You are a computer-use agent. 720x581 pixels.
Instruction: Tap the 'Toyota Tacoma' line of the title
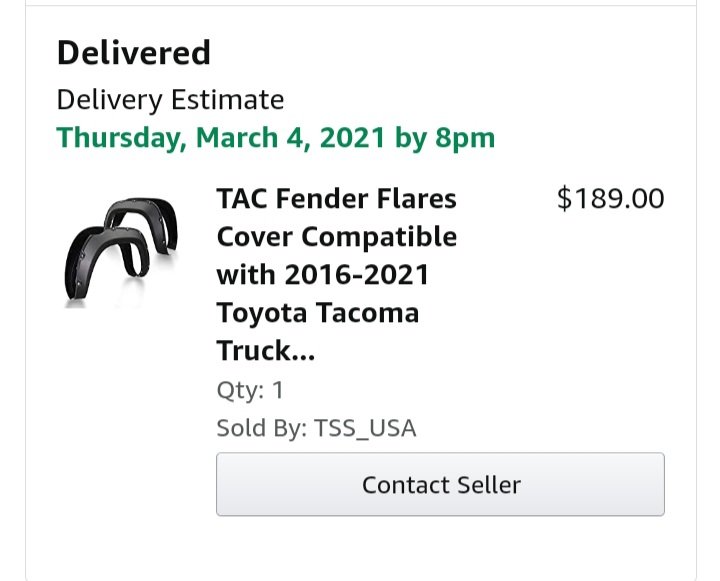point(318,313)
